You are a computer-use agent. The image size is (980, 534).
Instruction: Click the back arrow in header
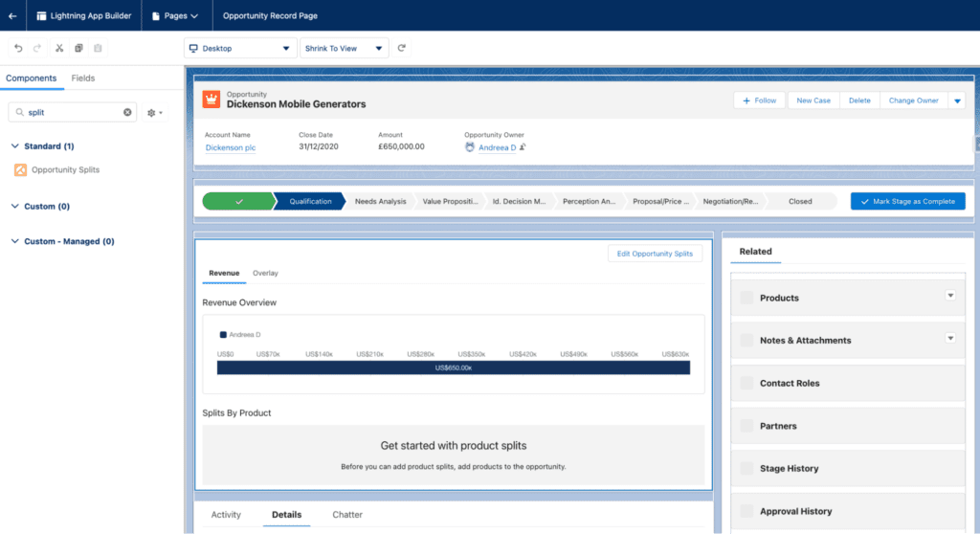click(12, 15)
